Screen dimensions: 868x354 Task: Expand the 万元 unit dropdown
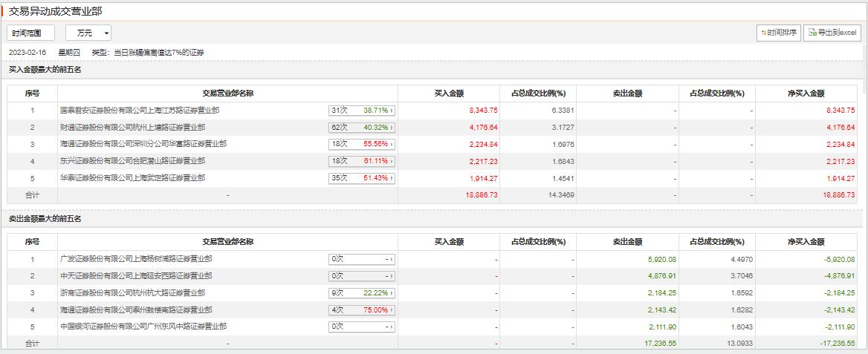point(88,33)
